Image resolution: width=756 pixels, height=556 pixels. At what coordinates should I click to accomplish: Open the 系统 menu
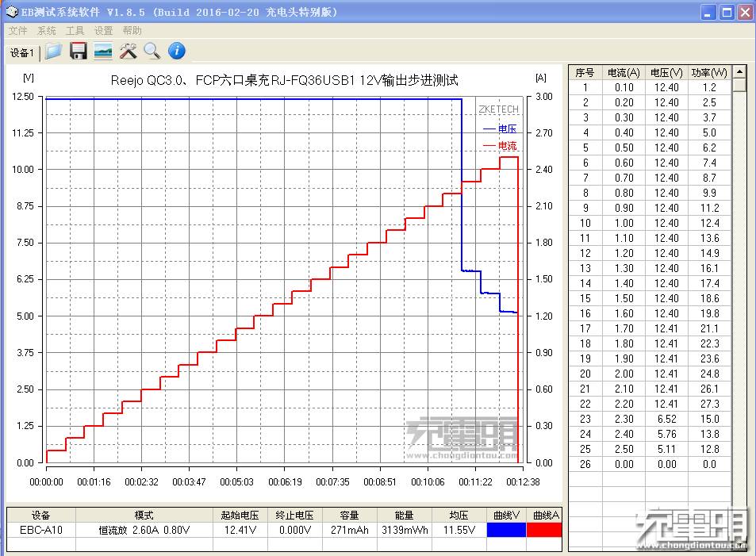pos(46,30)
